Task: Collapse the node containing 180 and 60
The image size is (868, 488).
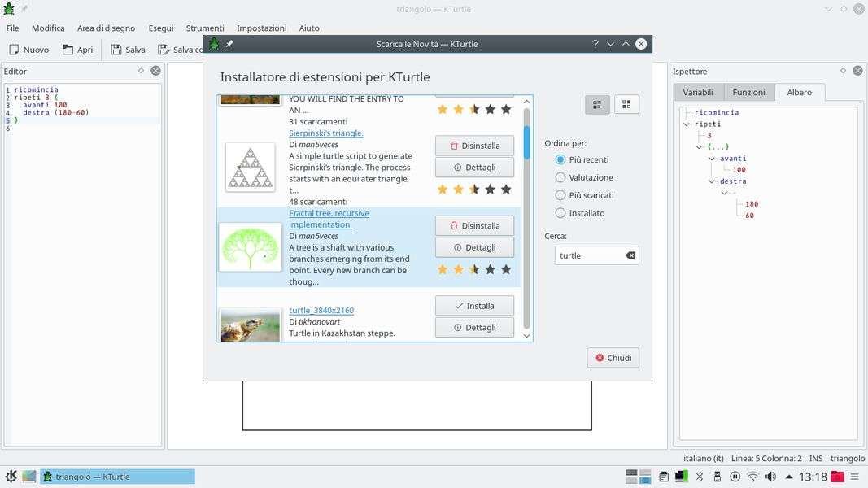Action: pyautogui.click(x=725, y=193)
